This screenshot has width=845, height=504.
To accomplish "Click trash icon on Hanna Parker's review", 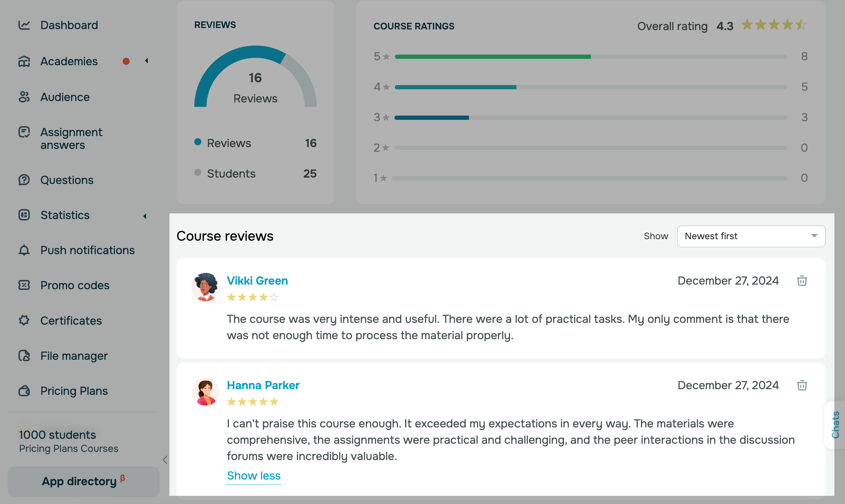I will pyautogui.click(x=802, y=385).
